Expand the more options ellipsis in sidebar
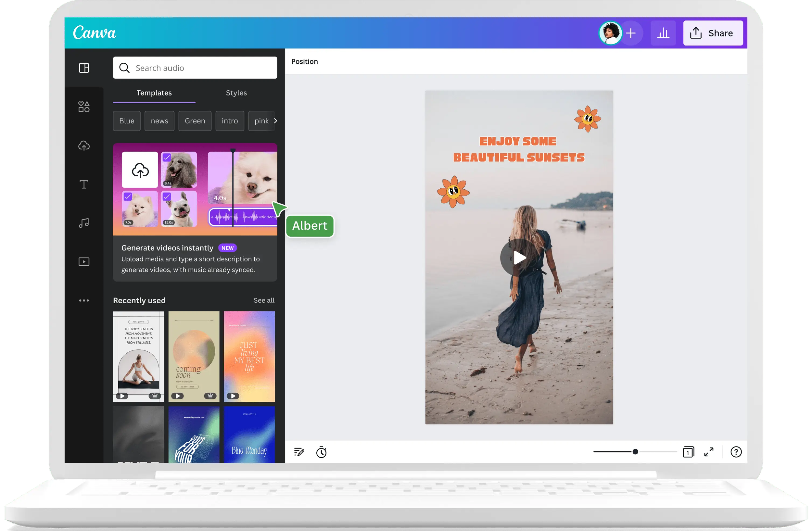The image size is (812, 531). (84, 300)
